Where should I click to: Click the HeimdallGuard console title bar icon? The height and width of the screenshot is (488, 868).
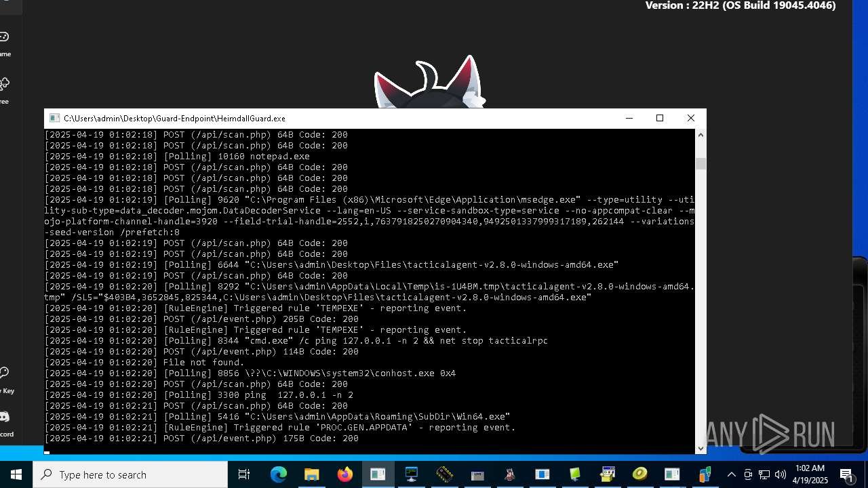(x=55, y=118)
